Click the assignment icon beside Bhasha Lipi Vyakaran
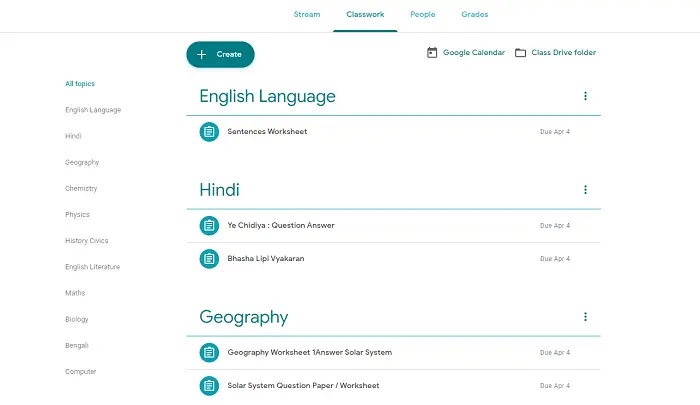 click(x=209, y=259)
